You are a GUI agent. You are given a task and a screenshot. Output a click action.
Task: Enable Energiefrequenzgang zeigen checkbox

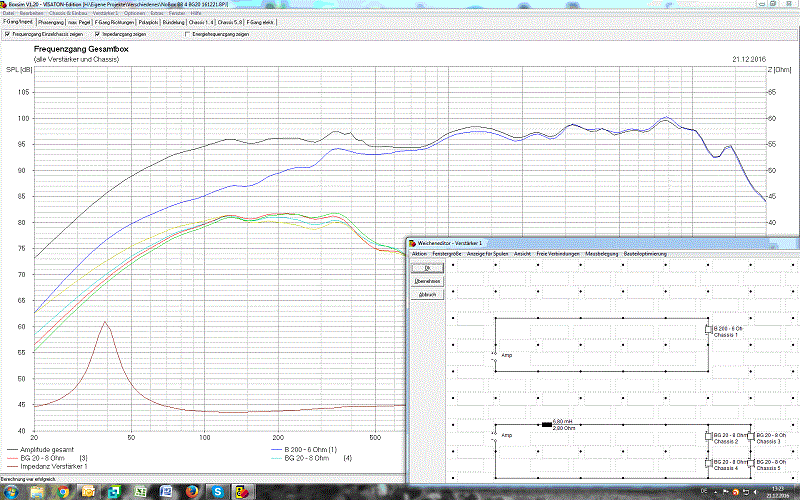tap(187, 34)
